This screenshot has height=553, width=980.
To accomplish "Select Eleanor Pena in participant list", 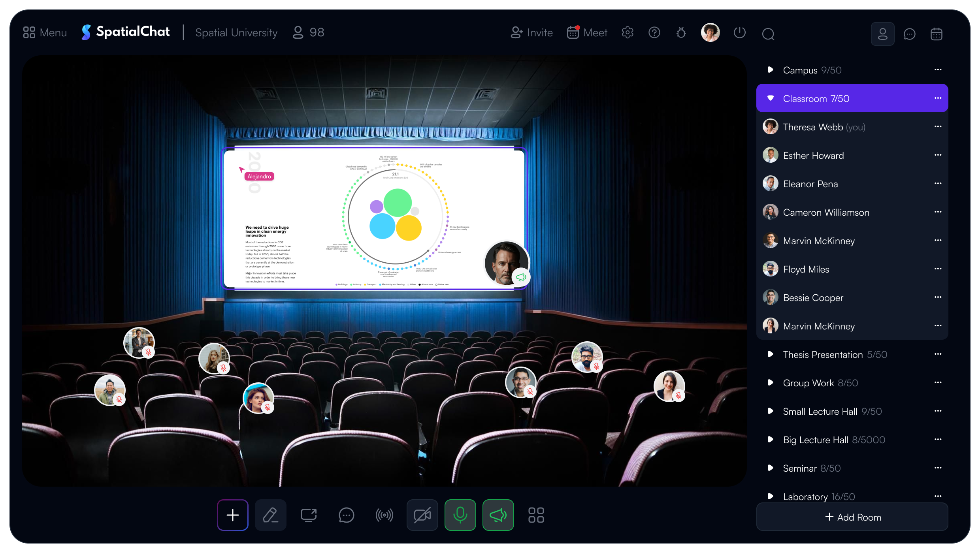I will coord(852,184).
